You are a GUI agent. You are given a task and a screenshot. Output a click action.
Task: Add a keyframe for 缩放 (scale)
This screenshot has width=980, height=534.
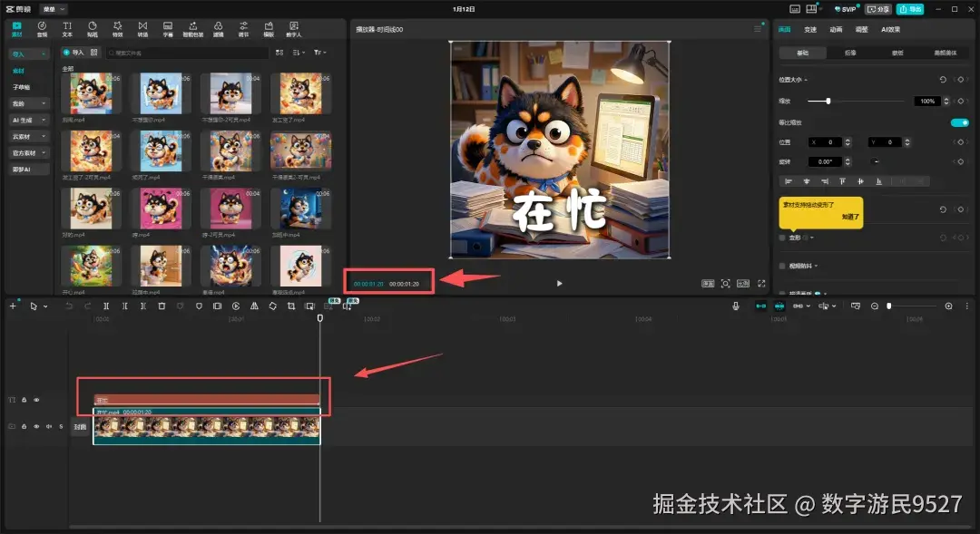[961, 102]
